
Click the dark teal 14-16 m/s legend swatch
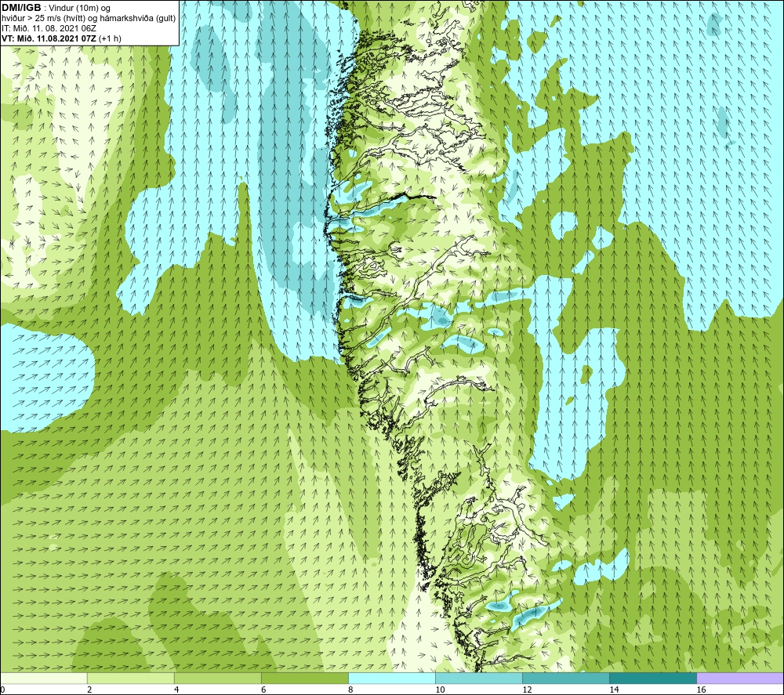(653, 678)
